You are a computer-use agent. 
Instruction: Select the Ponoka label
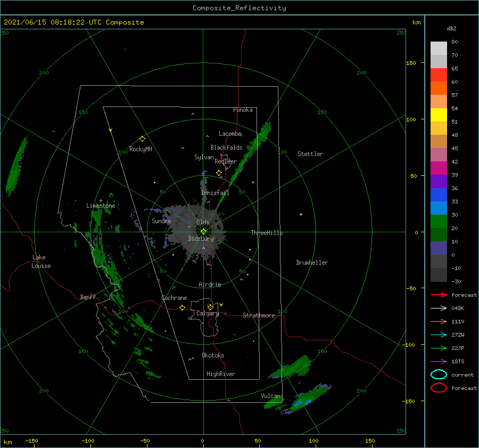[x=243, y=110]
